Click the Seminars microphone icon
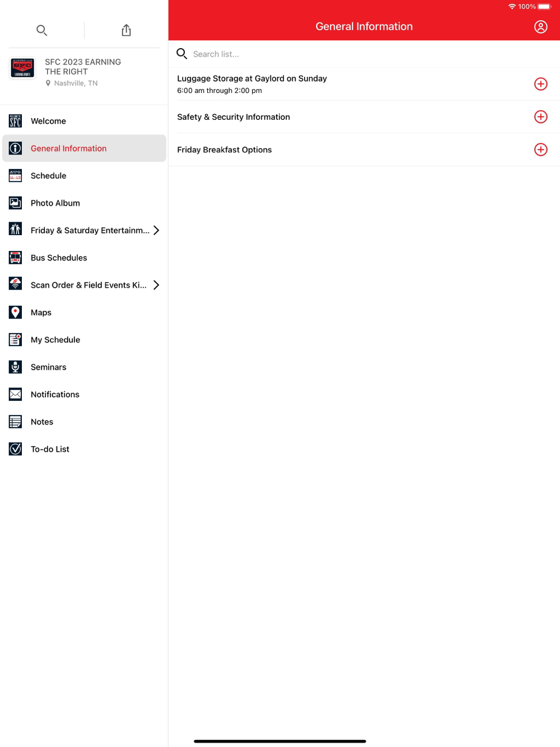Screen dimensions: 560x747 pyautogui.click(x=16, y=367)
